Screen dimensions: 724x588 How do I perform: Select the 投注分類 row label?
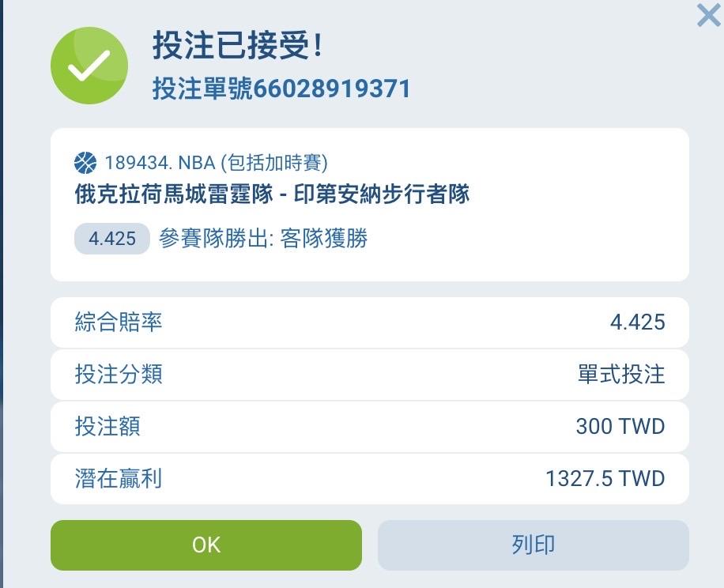pos(119,375)
